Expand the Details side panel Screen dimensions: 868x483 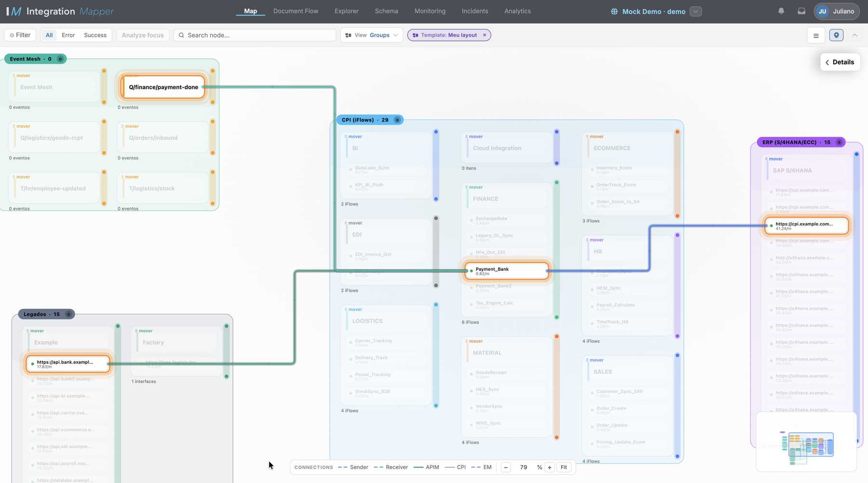coord(840,62)
